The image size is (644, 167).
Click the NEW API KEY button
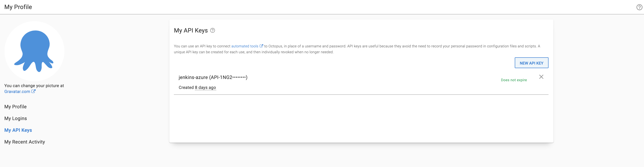coord(531,63)
